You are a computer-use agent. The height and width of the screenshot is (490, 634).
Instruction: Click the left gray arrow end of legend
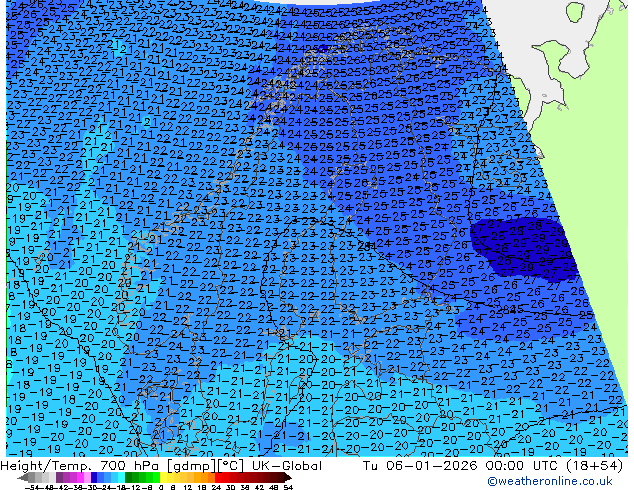[x=23, y=478]
